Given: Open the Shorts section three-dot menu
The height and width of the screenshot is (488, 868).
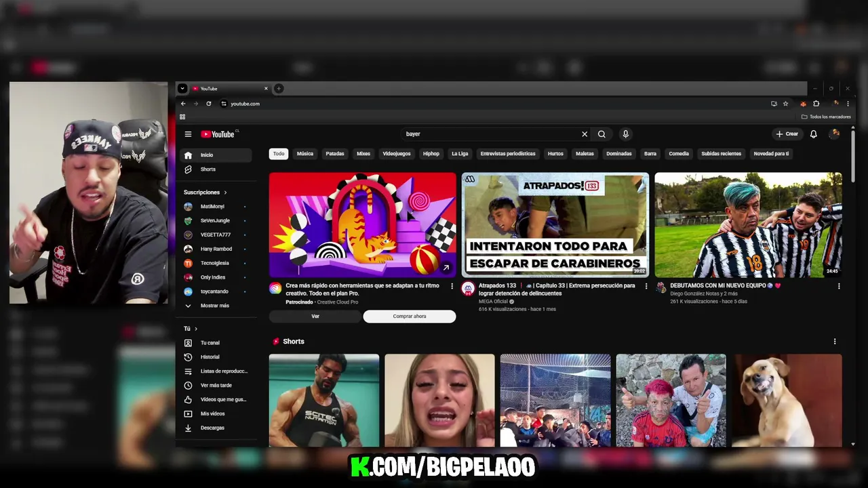Looking at the screenshot, I should pos(835,342).
